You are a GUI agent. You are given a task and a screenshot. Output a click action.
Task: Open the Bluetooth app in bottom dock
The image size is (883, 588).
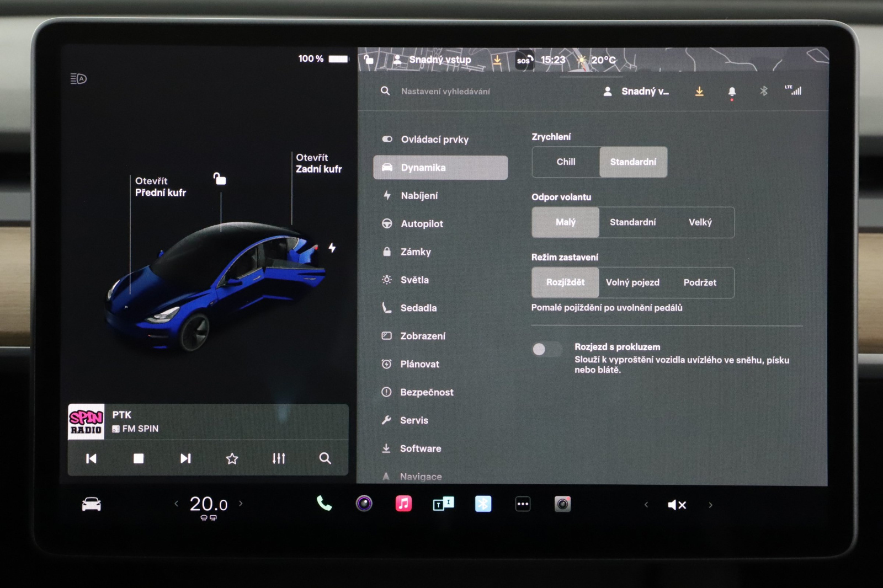click(x=483, y=504)
